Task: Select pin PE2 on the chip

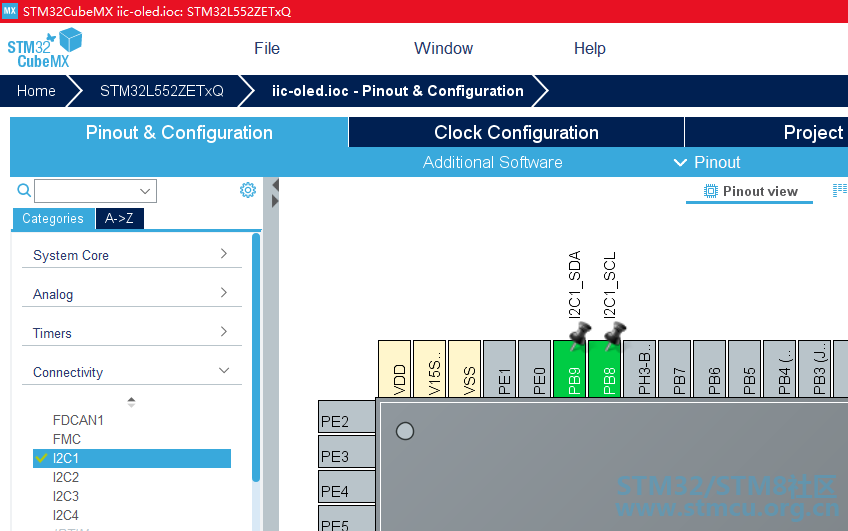Action: tap(347, 417)
